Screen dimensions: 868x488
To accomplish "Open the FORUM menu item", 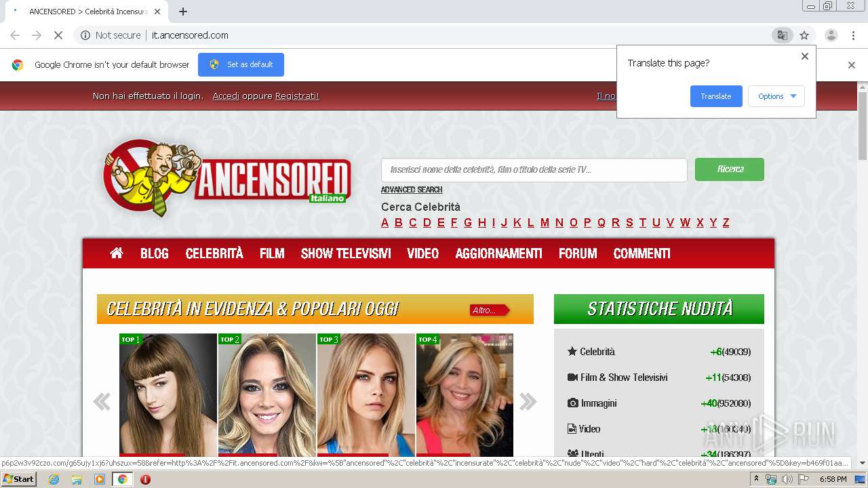I will pos(578,253).
